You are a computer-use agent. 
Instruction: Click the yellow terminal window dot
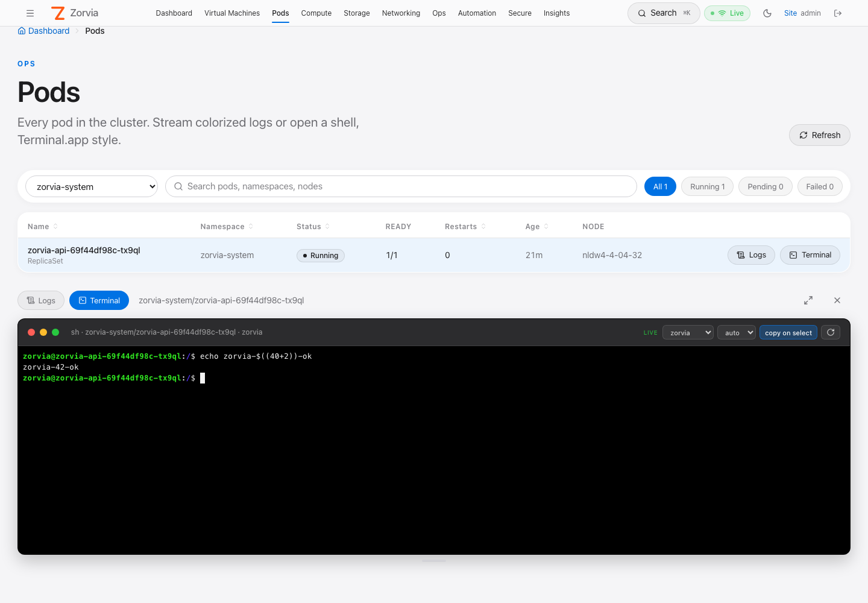43,332
